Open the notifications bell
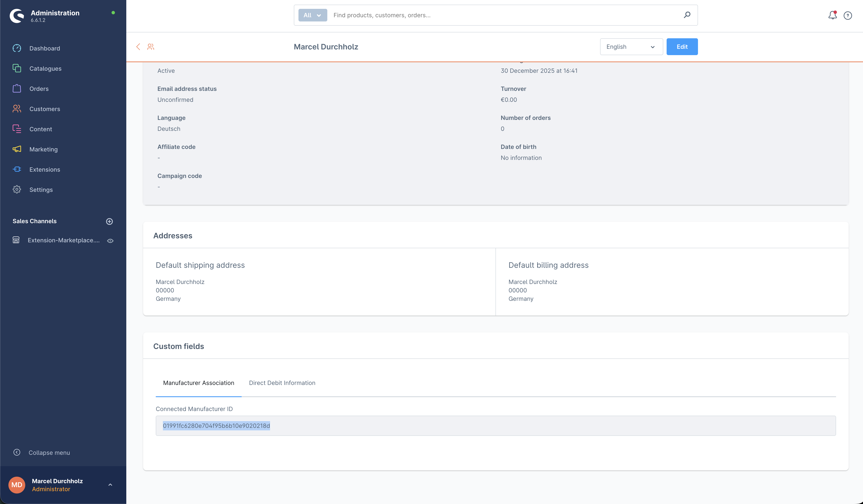The height and width of the screenshot is (504, 863). pos(832,15)
